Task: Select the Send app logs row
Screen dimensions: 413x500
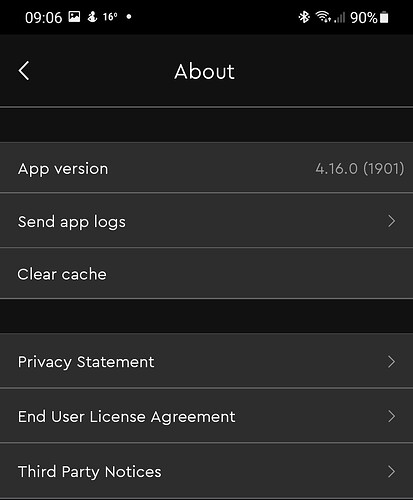Action: point(206,221)
